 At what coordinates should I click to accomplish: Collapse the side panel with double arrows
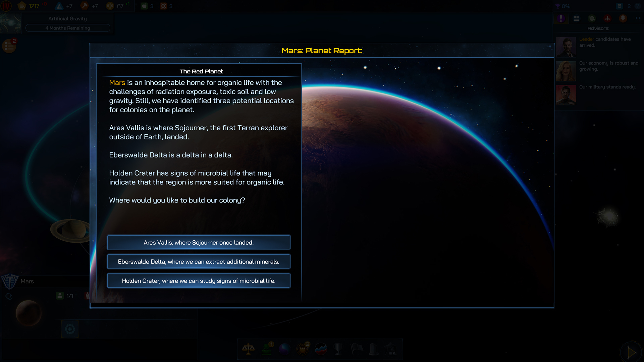click(638, 18)
